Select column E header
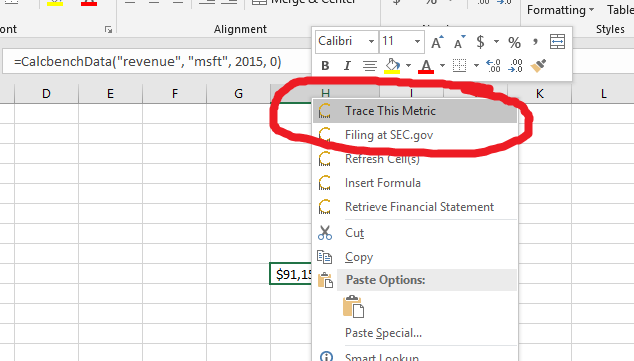634x361 pixels. [x=110, y=94]
